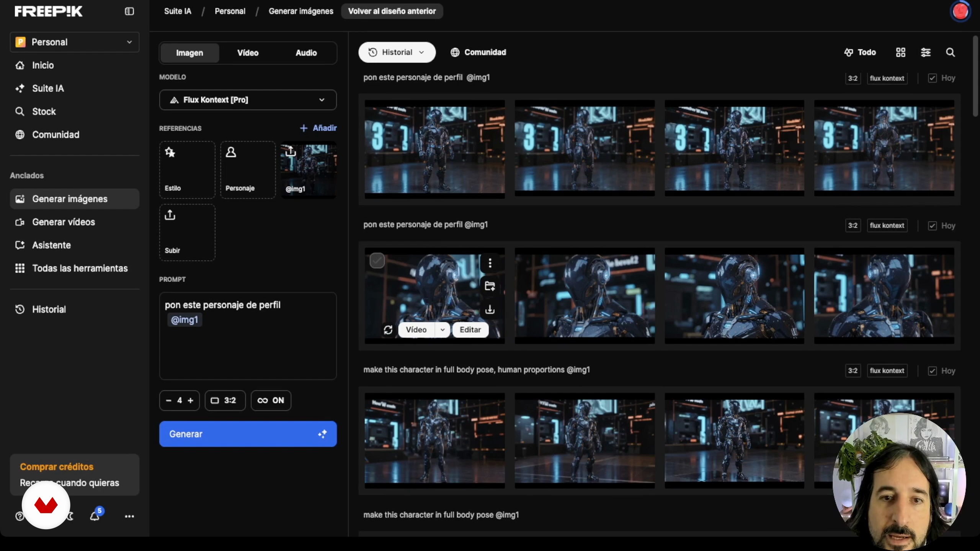
Task: Click the user avatar in top right
Action: coord(960,11)
